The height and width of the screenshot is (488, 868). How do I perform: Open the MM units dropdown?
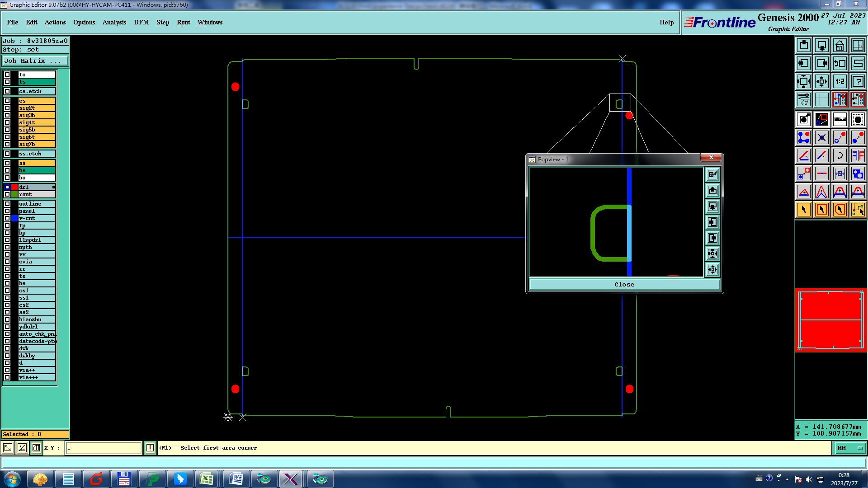(850, 448)
